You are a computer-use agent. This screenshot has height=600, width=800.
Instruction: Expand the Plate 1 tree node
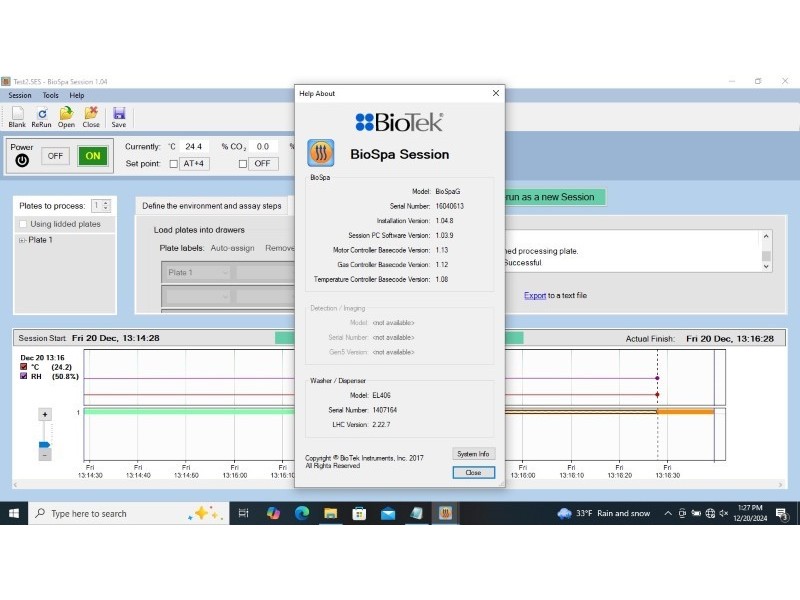[22, 240]
